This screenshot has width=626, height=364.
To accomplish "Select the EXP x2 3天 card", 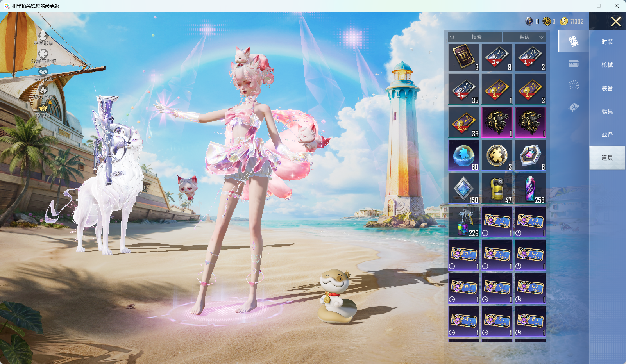I will (497, 57).
